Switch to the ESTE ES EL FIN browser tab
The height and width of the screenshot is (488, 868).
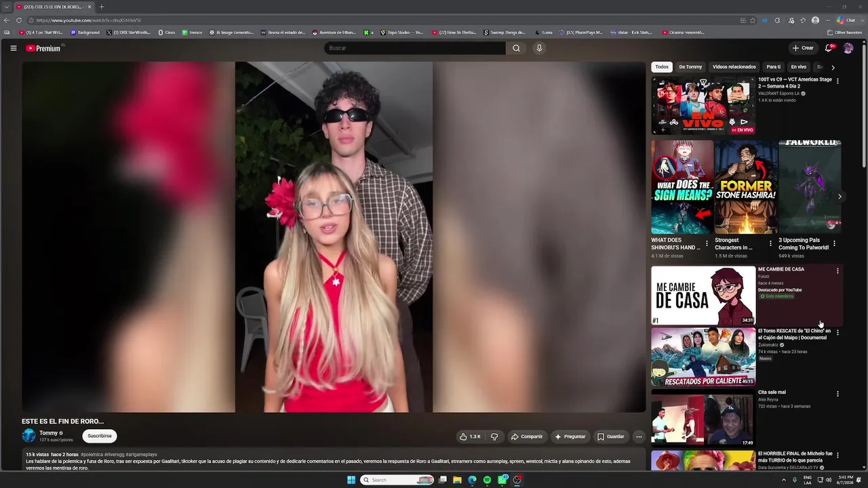[x=54, y=7]
